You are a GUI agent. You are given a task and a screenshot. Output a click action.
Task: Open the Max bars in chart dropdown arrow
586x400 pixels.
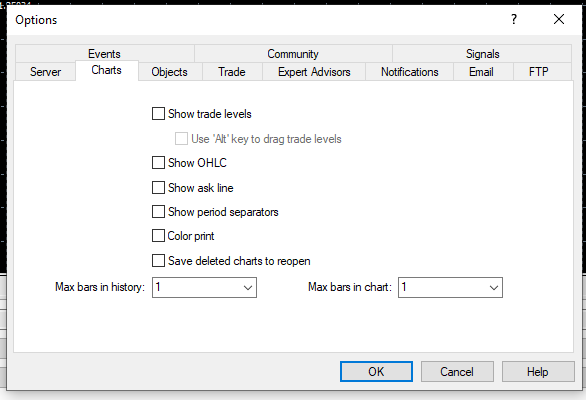(493, 287)
